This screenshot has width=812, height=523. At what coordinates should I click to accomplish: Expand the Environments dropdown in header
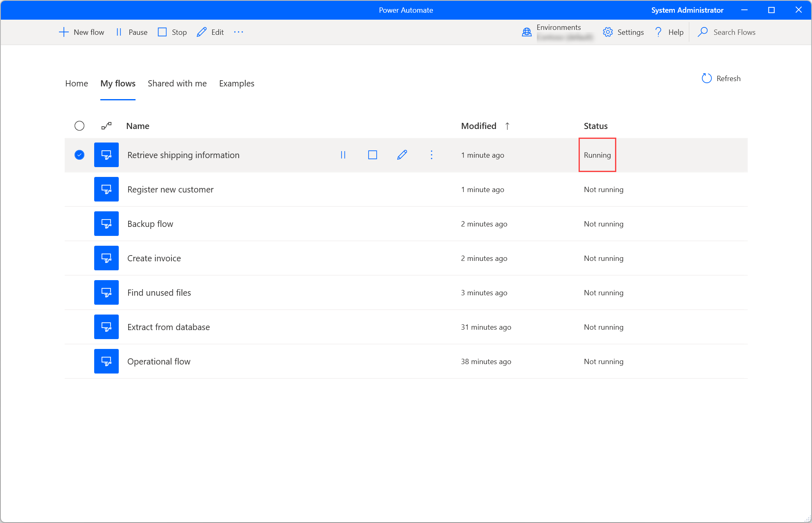[556, 32]
